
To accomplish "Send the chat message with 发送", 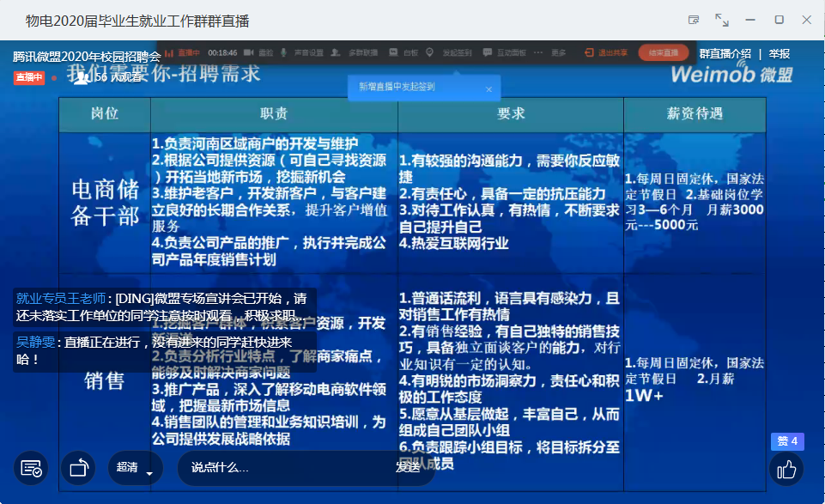I will tap(408, 468).
